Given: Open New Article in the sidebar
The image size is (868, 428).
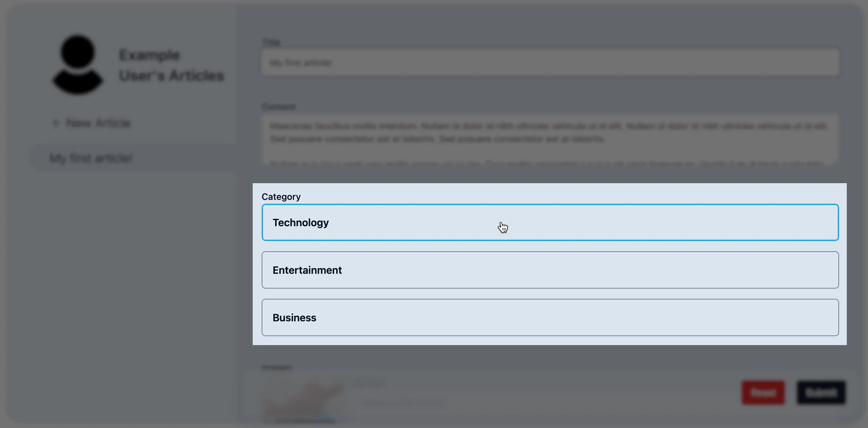Looking at the screenshot, I should coord(92,123).
